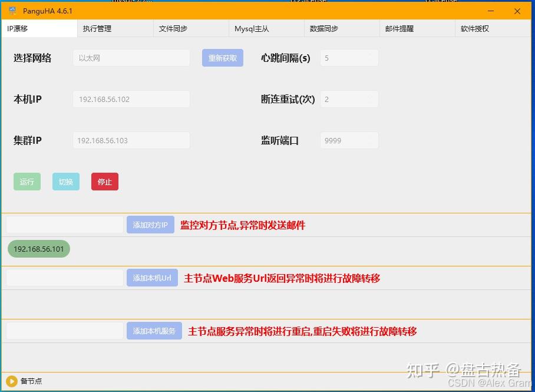535x392 pixels.
Task: Open the 心跳间隔(s) value selector
Action: pyautogui.click(x=349, y=58)
